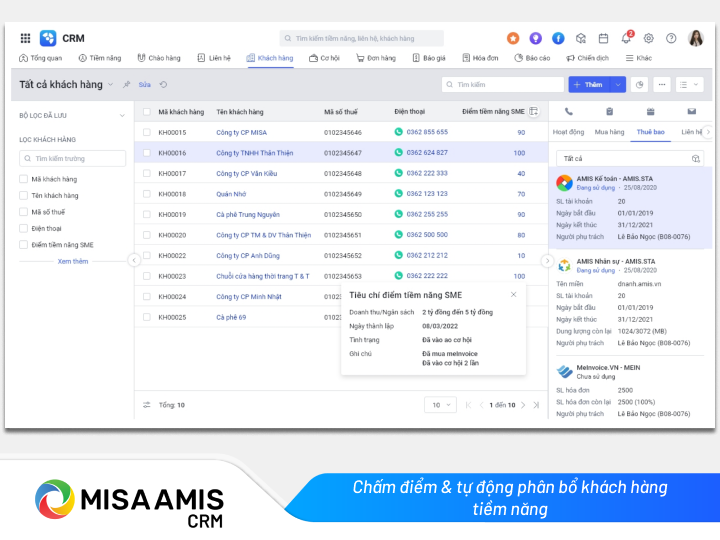720x540 pixels.
Task: Click the settings gear in the header
Action: [648, 38]
